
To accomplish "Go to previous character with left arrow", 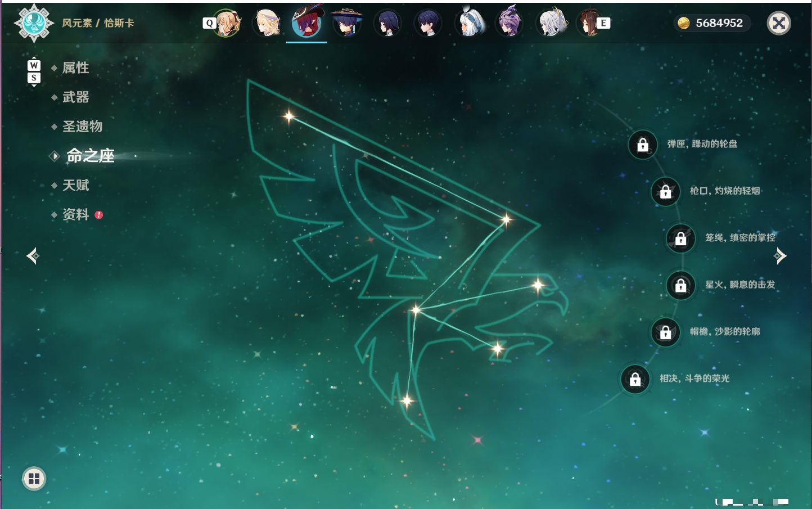I will [x=33, y=256].
